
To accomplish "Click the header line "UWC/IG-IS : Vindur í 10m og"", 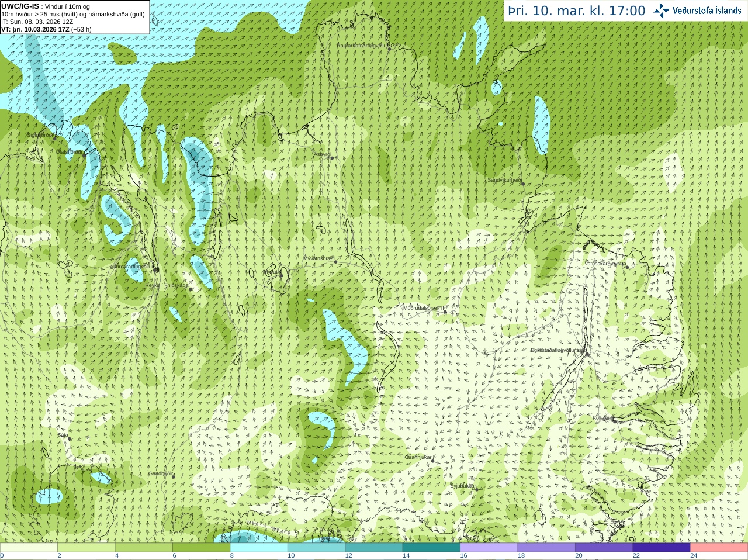I will click(x=46, y=6).
